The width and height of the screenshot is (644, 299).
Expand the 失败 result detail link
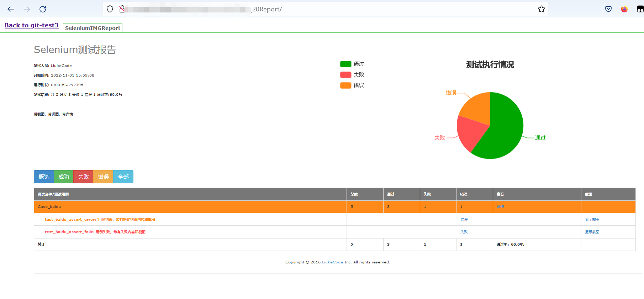pos(464,232)
